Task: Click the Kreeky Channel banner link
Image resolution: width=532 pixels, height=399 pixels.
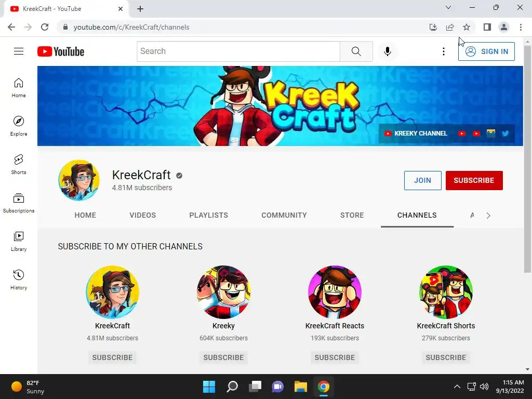Action: pos(416,134)
